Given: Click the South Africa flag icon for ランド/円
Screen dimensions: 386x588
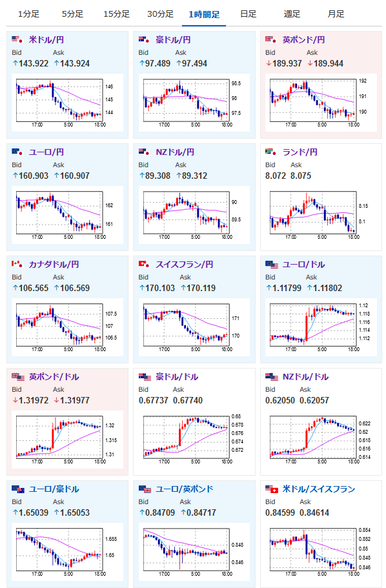Looking at the screenshot, I should [271, 152].
